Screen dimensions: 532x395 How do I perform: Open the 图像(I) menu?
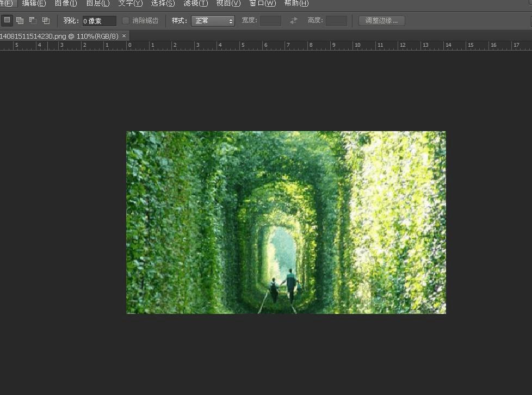(66, 3)
